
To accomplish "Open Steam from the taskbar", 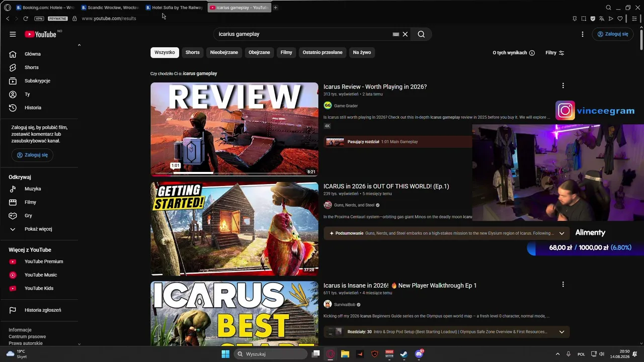I will (404, 354).
